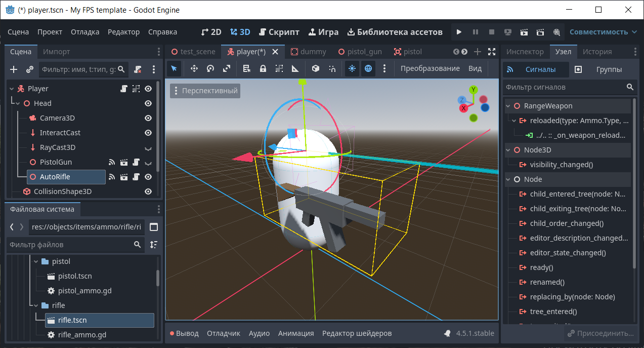This screenshot has height=348, width=644.
Task: Open the Отладка menu
Action: pos(85,32)
